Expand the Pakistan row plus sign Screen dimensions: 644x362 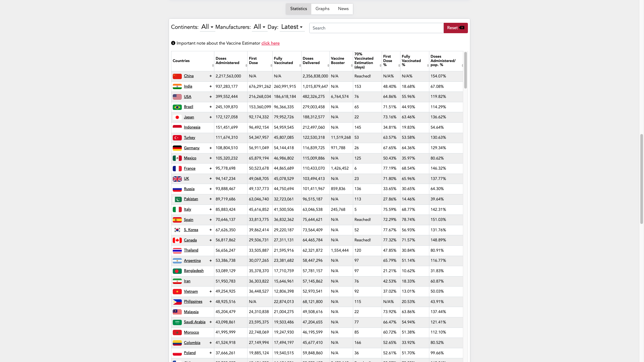[x=211, y=199]
